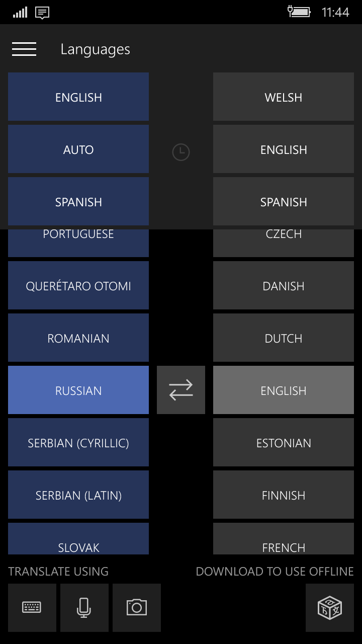Translate using keyboard input
362x644 pixels.
click(32, 607)
